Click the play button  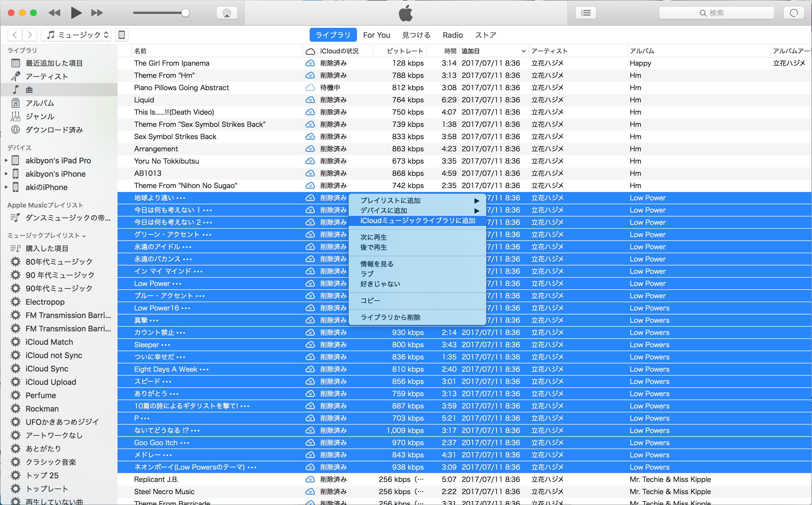pyautogui.click(x=76, y=13)
